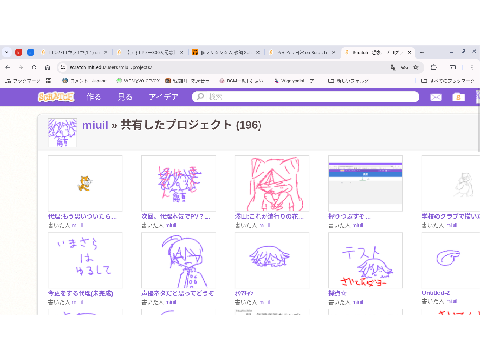The height and width of the screenshot is (360, 480).
Task: Open the 見る (Explore) menu item
Action: (x=125, y=97)
